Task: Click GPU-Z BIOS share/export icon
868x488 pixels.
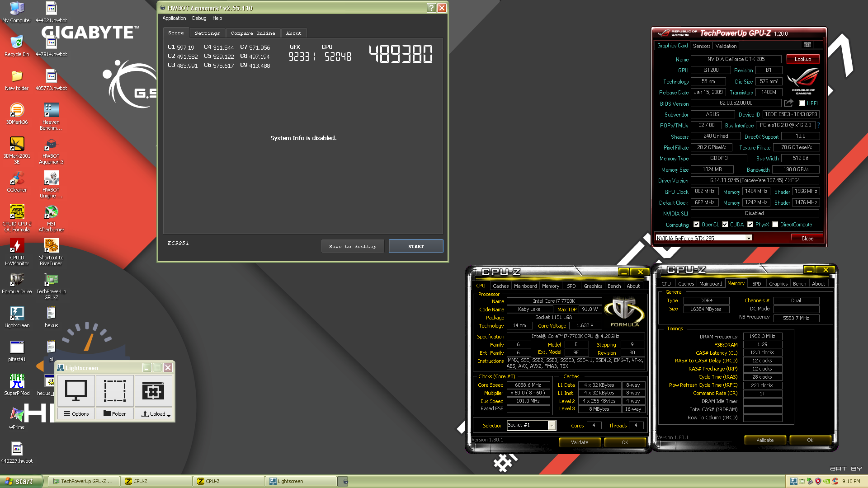Action: 789,103
